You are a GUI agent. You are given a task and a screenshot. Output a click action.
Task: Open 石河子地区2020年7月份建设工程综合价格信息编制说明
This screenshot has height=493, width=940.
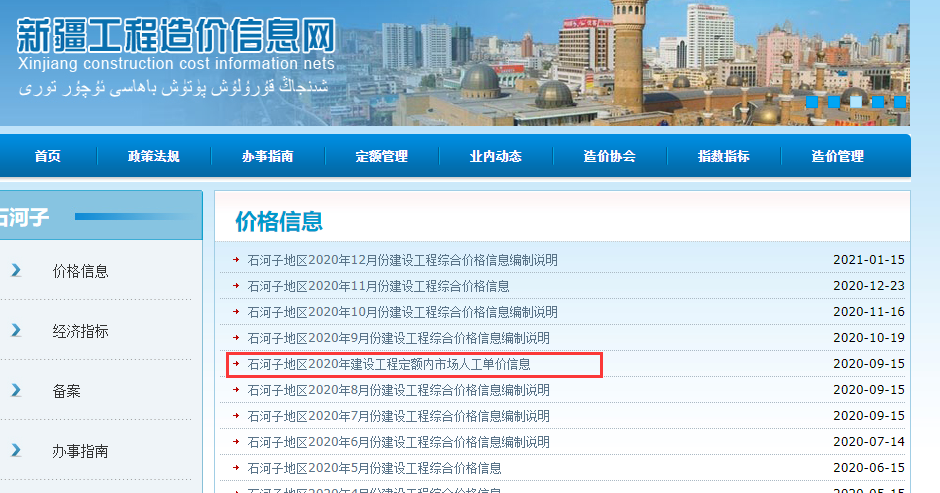(x=399, y=416)
